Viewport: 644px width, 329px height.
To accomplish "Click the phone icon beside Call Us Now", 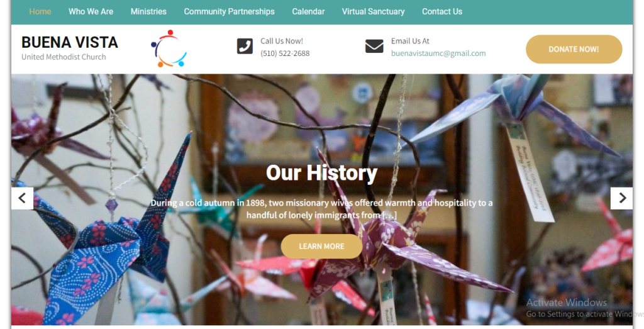I will click(x=245, y=47).
